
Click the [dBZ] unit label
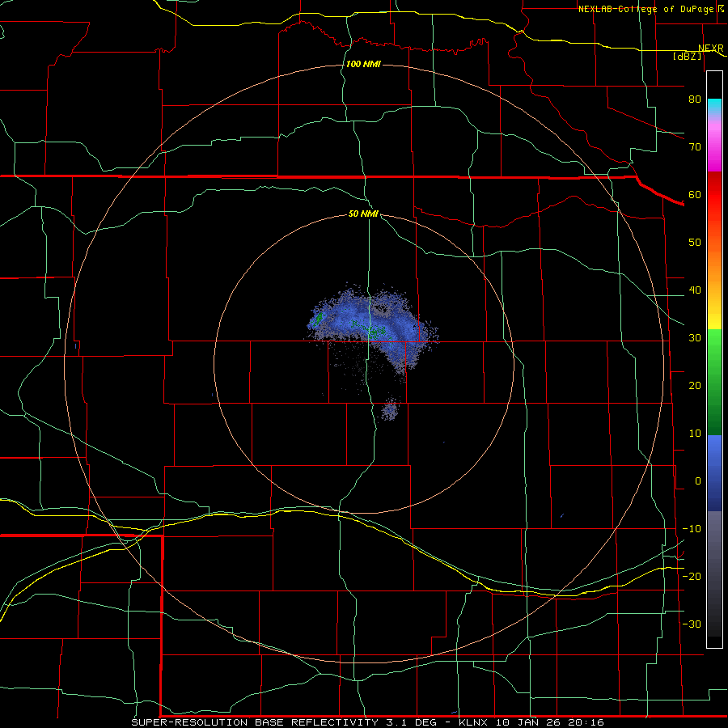[687, 56]
